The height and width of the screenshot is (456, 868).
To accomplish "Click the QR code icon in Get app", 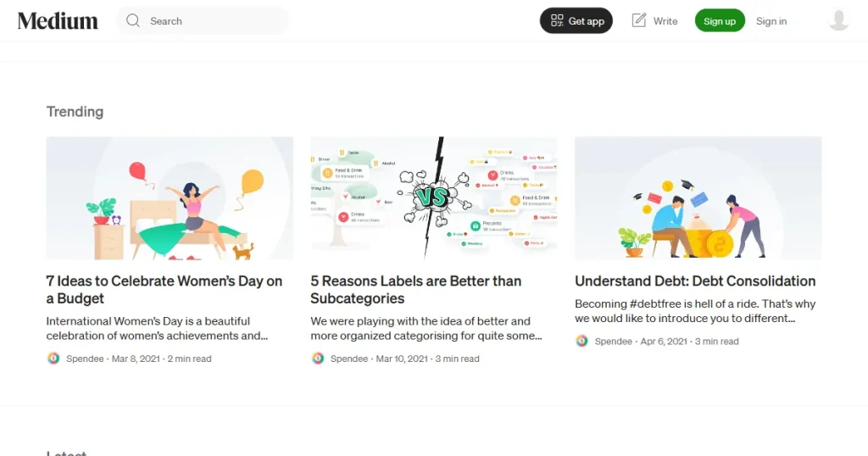I will (557, 21).
